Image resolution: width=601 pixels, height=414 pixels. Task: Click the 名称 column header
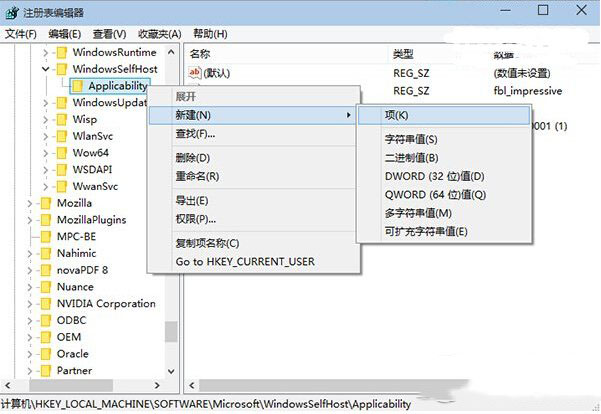287,54
